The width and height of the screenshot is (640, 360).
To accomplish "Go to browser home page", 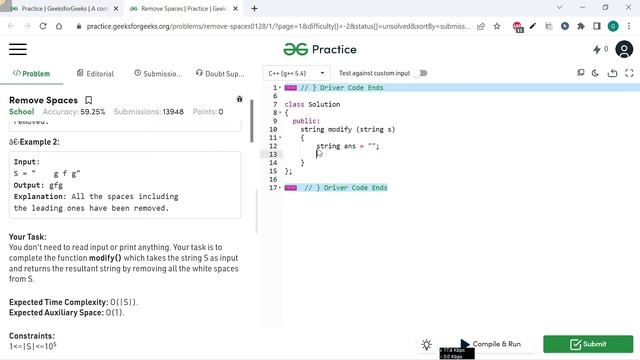I will pyautogui.click(x=59, y=26).
